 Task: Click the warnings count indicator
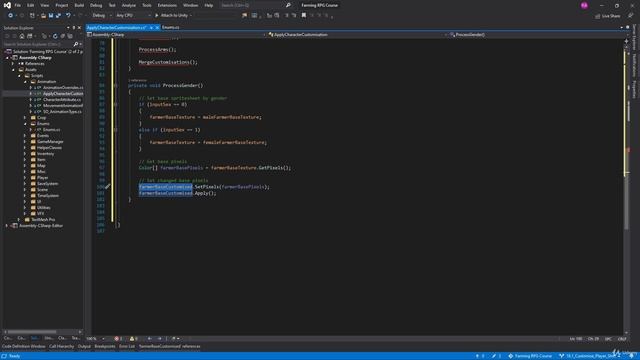pyautogui.click(x=133, y=339)
